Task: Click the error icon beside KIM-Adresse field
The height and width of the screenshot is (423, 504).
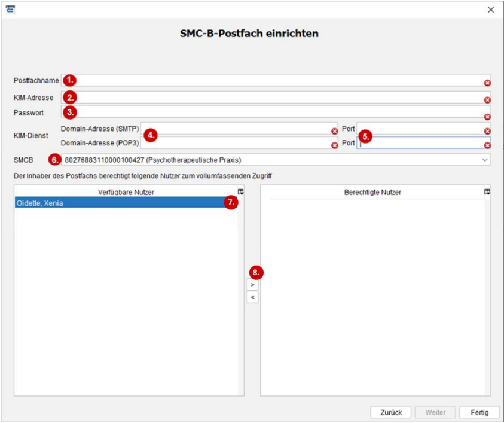Action: pos(487,100)
